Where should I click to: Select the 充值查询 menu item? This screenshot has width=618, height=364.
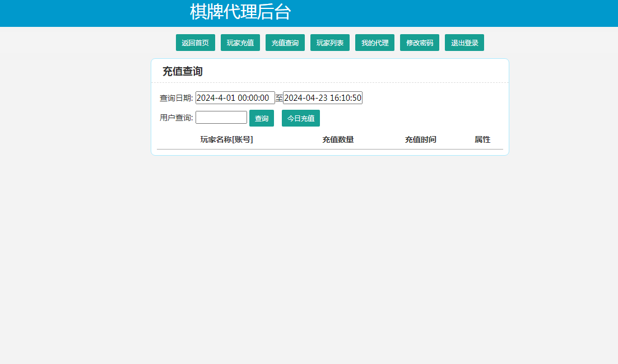point(285,42)
